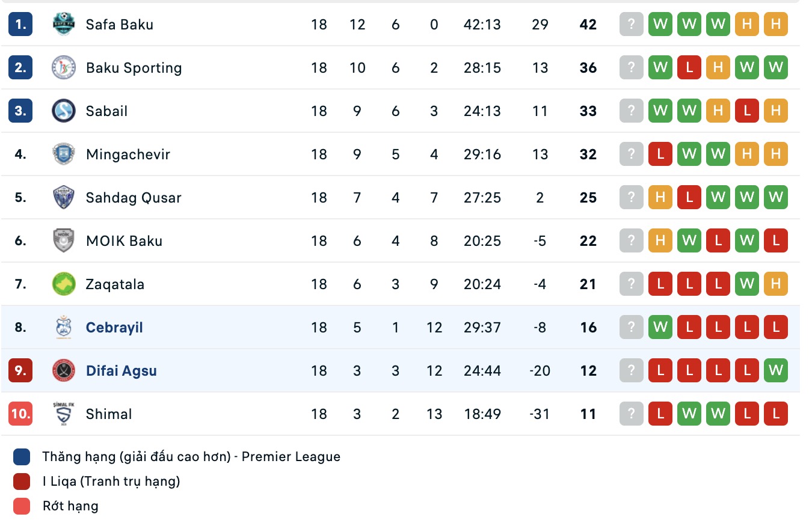Click Shimal's upcoming match question mark badge
Screen dimensions: 812x523
[x=631, y=414]
